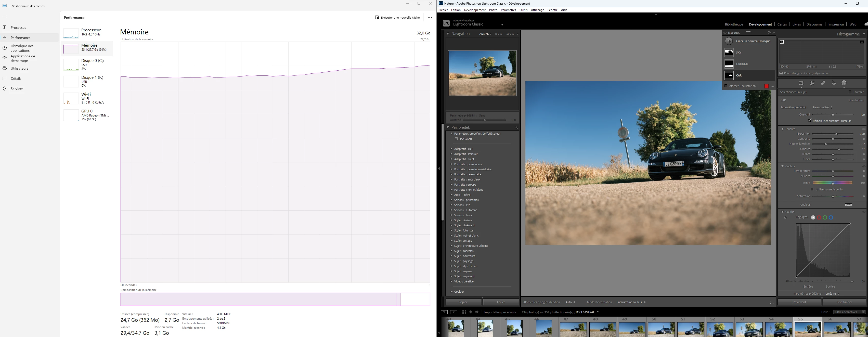Viewport: 868px width, 337px height.
Task: Click the curve target adjustment tool
Action: 785,218
